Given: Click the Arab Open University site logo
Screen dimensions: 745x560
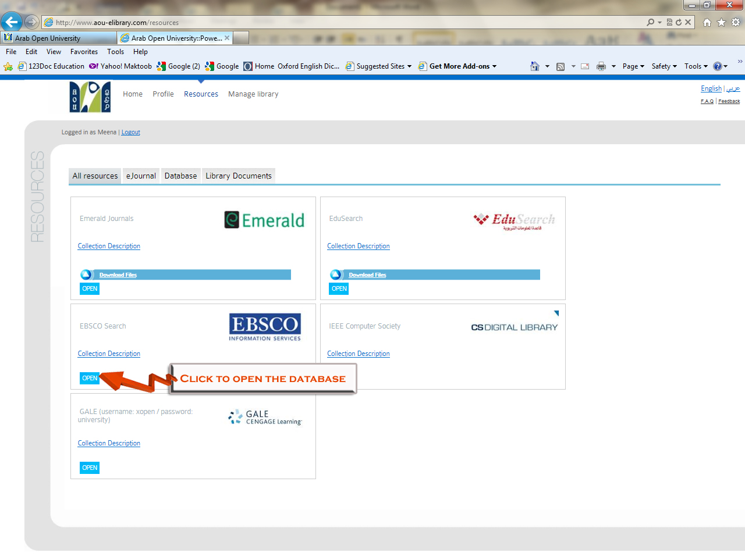Looking at the screenshot, I should (90, 97).
